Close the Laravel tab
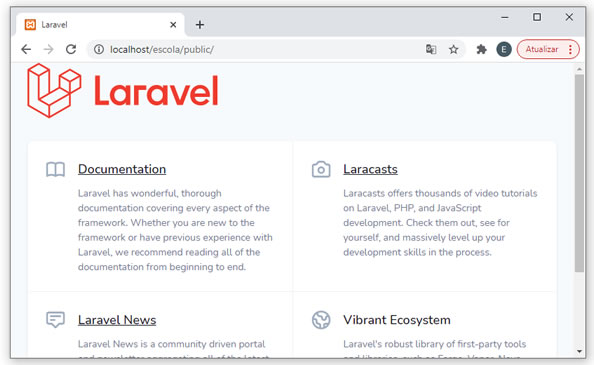This screenshot has width=594, height=365. point(173,25)
